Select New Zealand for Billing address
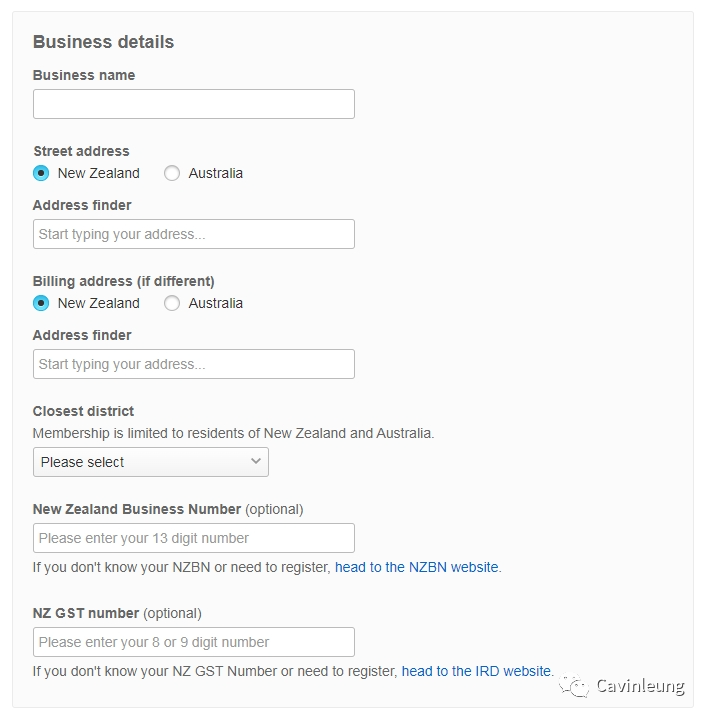 [x=41, y=303]
